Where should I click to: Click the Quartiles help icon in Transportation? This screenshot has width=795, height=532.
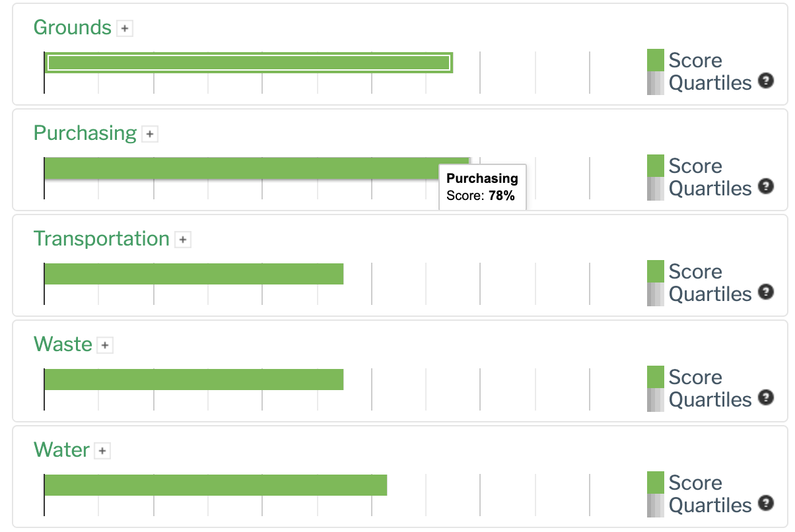tap(766, 292)
